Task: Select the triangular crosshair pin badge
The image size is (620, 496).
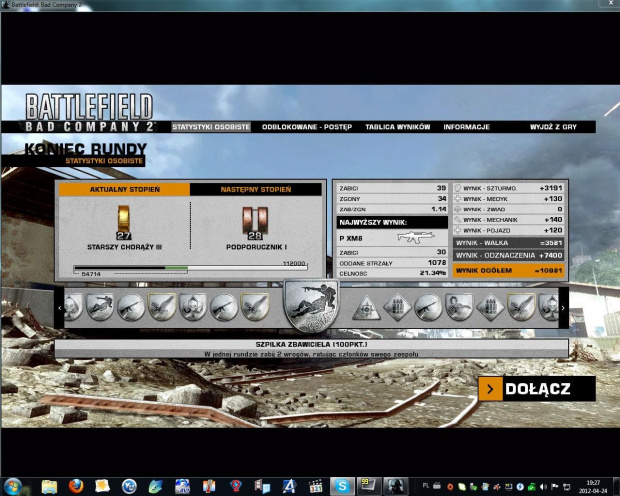Action: [366, 307]
